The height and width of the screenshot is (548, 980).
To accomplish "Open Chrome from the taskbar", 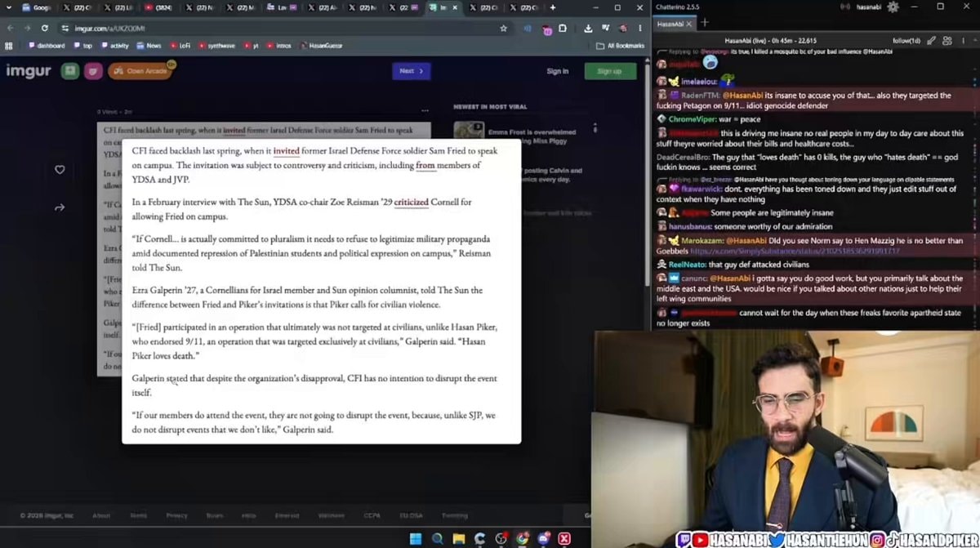I will pos(522,539).
